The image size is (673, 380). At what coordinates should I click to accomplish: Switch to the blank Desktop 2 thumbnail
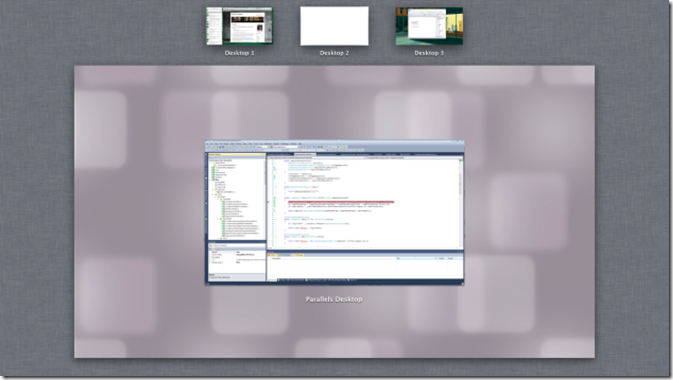334,26
